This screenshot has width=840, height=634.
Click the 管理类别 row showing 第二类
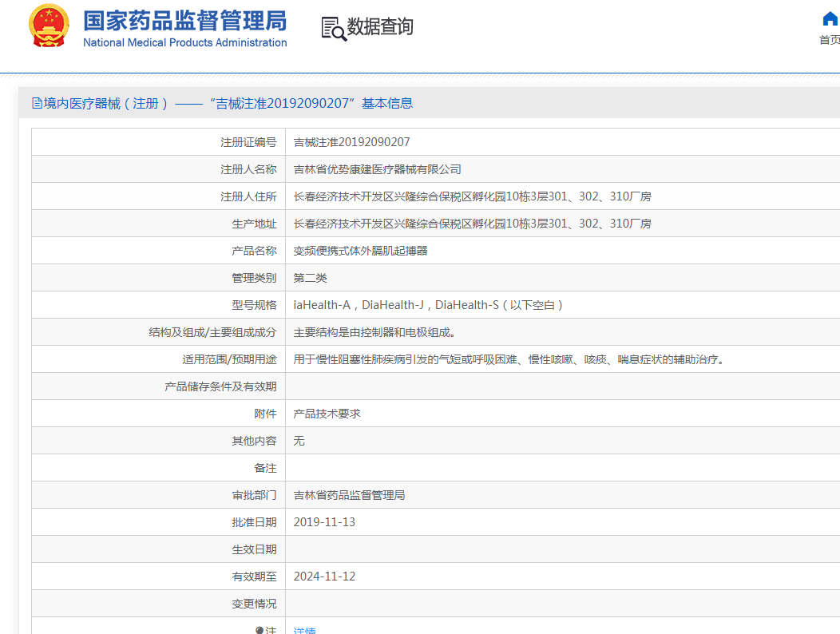coord(311,277)
